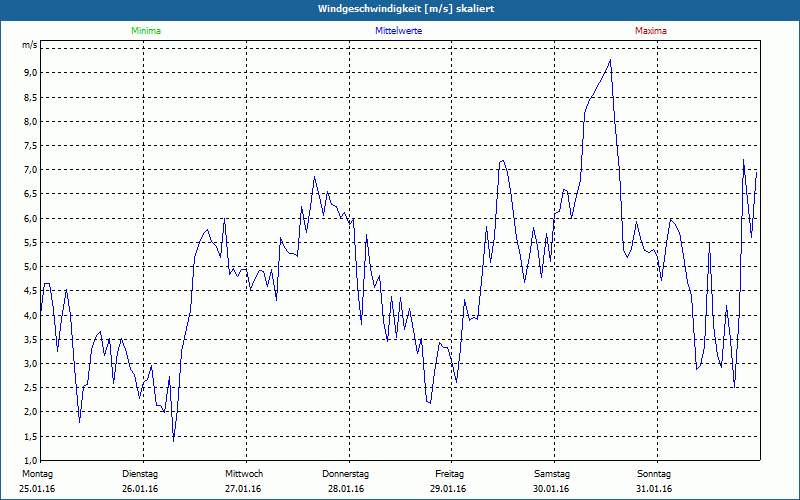The height and width of the screenshot is (500, 800).
Task: Click the 9,0 y-axis value
Action: 30,73
